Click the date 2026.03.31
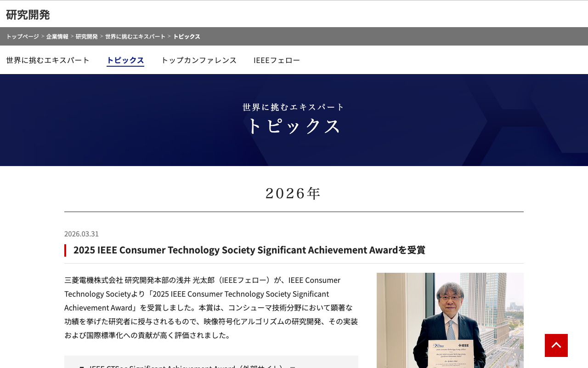Viewport: 588px width, 368px height. click(81, 234)
